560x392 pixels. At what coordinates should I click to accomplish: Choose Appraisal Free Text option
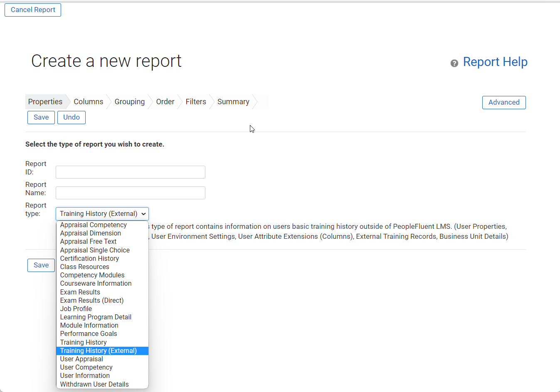coord(102,242)
